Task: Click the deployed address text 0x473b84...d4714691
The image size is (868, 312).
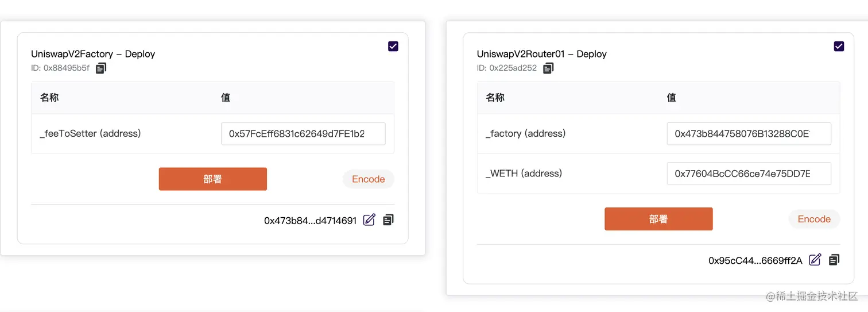Action: click(310, 220)
